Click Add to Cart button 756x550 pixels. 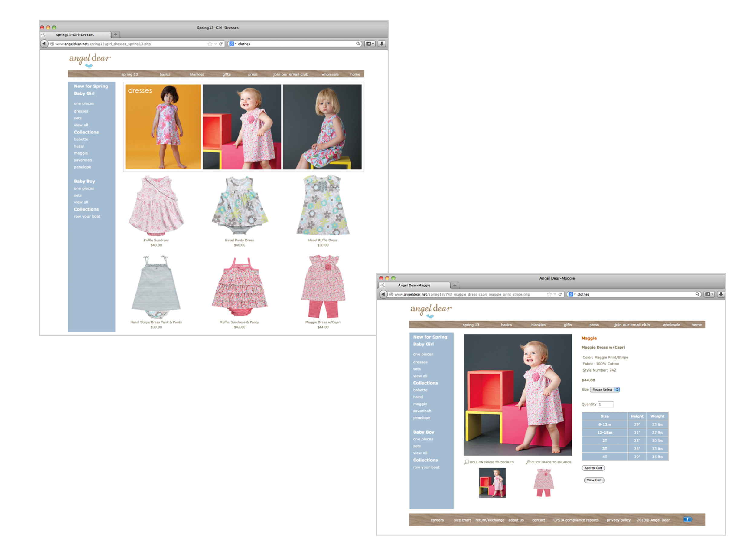pyautogui.click(x=593, y=468)
